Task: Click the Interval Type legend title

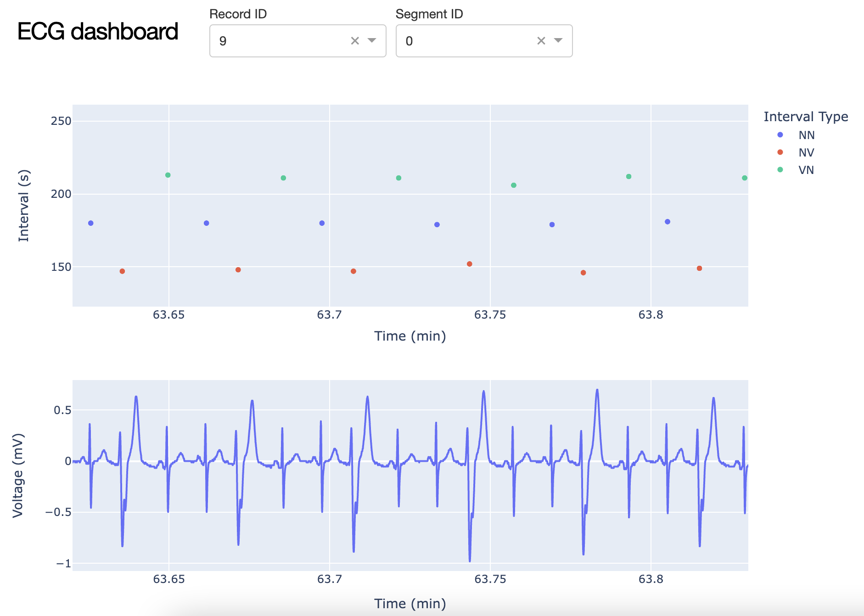Action: [806, 117]
